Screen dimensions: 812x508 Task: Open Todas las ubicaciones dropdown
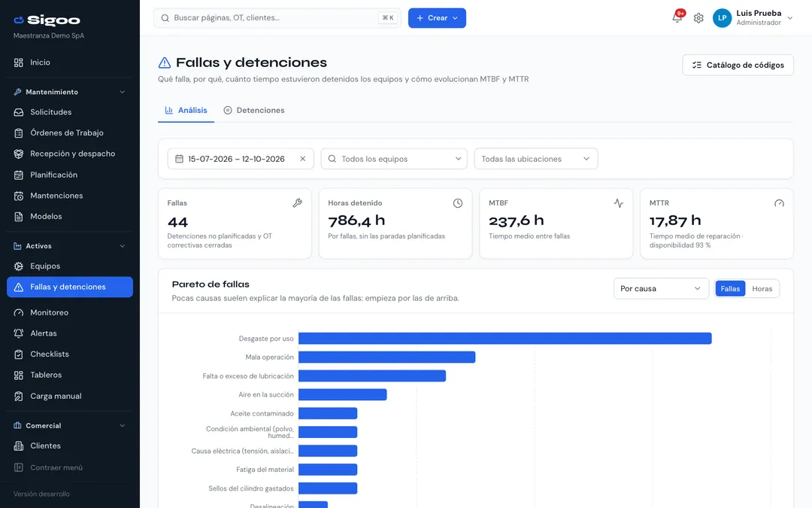(x=536, y=159)
